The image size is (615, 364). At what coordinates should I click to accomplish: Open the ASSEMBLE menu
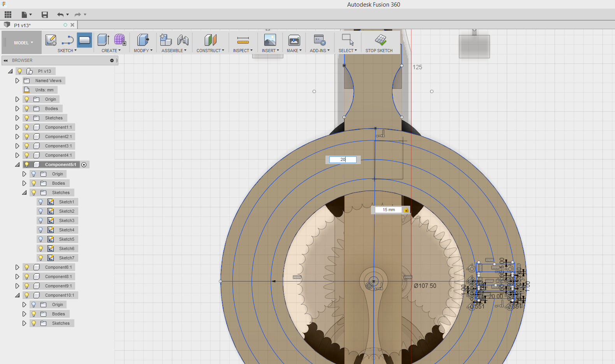point(174,51)
